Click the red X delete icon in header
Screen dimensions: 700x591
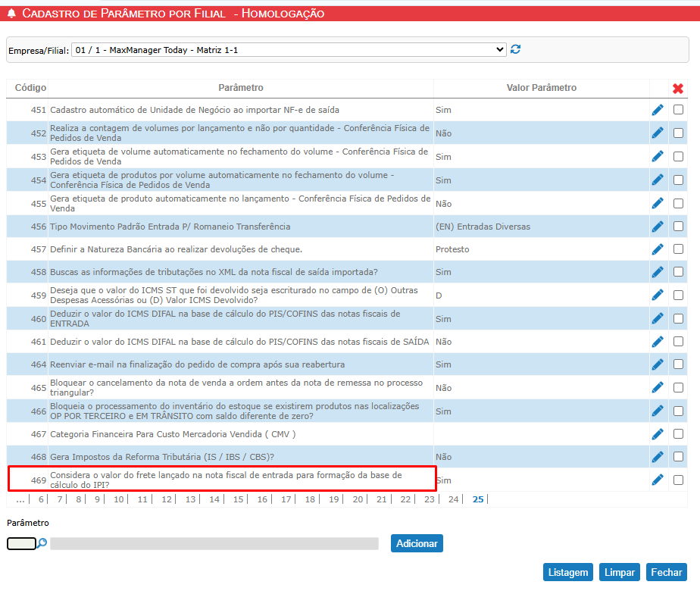[678, 89]
